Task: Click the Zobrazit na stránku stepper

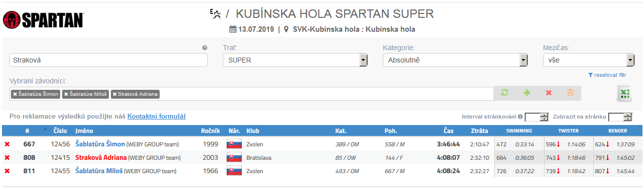Action: pos(620,117)
